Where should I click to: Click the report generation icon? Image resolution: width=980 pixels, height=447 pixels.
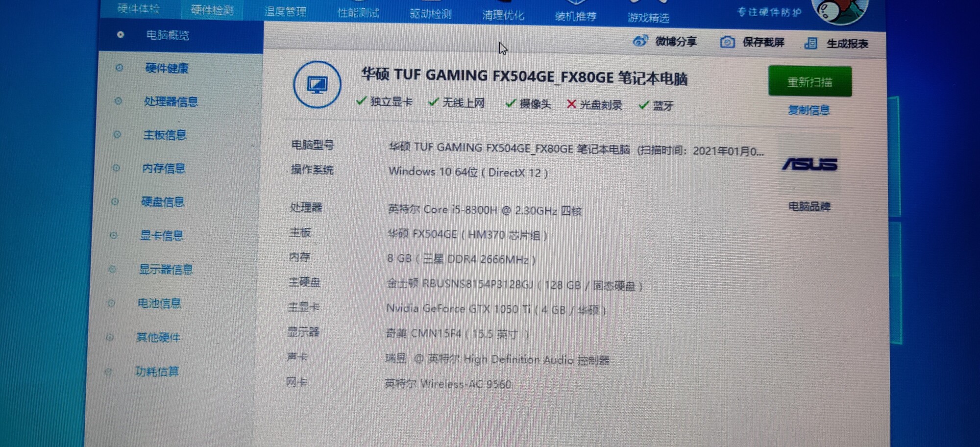pyautogui.click(x=811, y=44)
